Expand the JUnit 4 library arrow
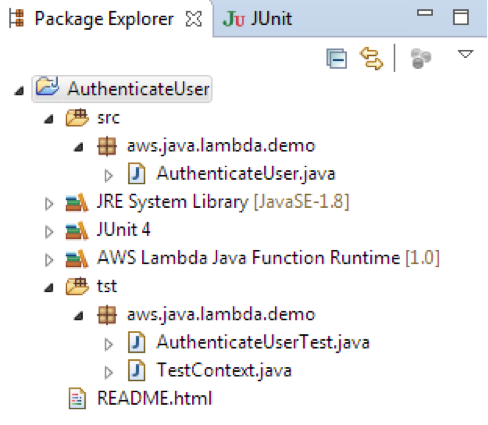The height and width of the screenshot is (425, 488). pyautogui.click(x=49, y=232)
